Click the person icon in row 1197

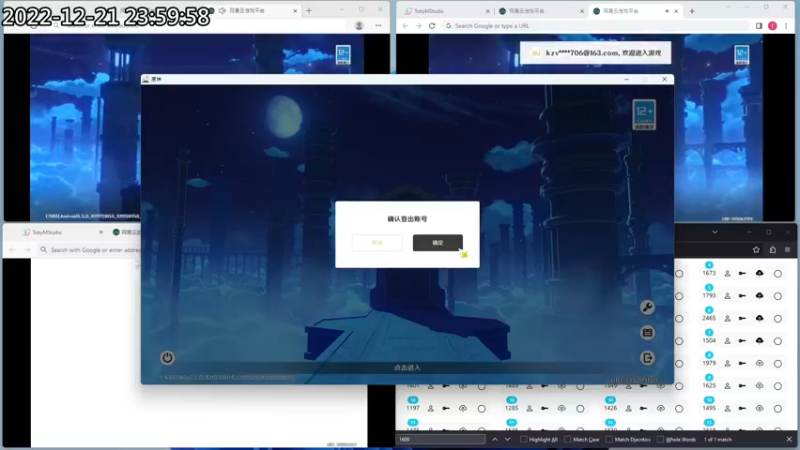431,408
